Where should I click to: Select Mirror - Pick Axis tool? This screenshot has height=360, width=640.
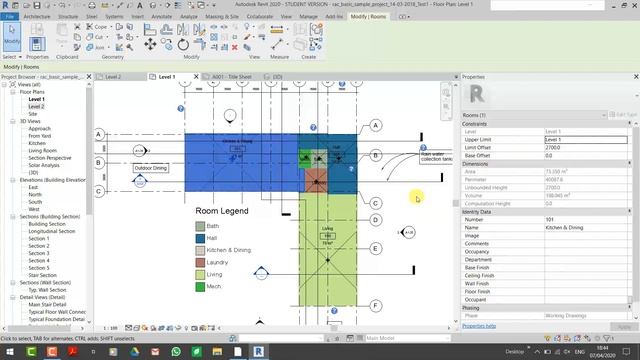pos(183,29)
